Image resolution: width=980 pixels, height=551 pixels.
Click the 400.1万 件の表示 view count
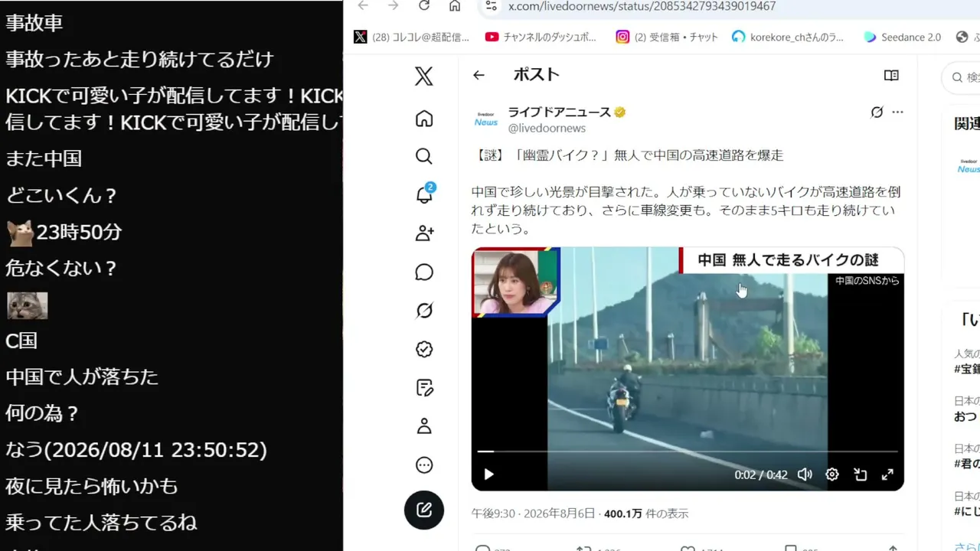pyautogui.click(x=646, y=514)
